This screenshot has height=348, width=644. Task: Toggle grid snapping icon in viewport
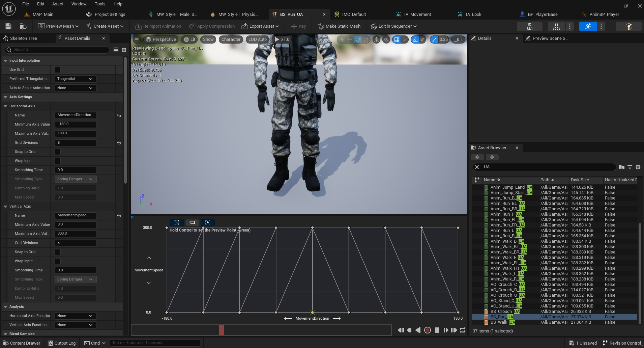click(x=397, y=39)
